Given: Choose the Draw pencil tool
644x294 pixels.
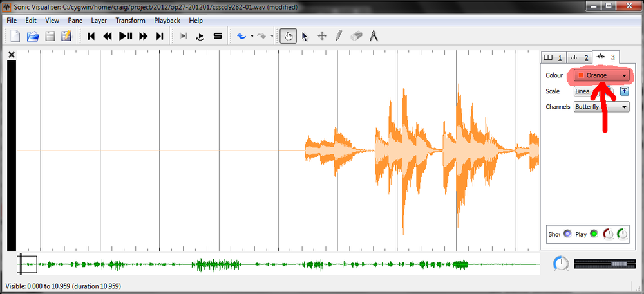Looking at the screenshot, I should click(x=339, y=37).
